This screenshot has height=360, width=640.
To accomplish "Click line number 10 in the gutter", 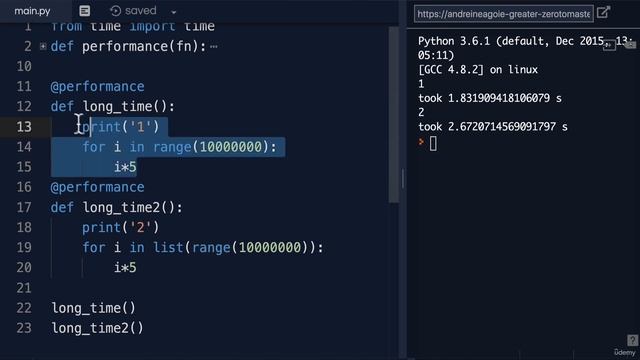I will click(x=24, y=66).
